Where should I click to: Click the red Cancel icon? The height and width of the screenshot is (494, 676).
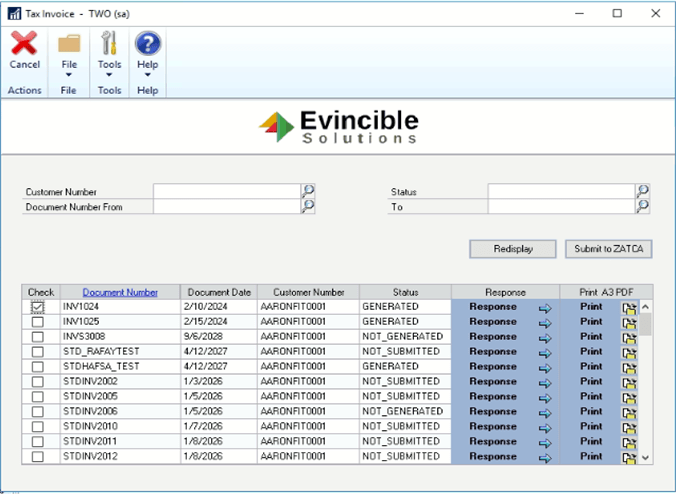pos(24,43)
